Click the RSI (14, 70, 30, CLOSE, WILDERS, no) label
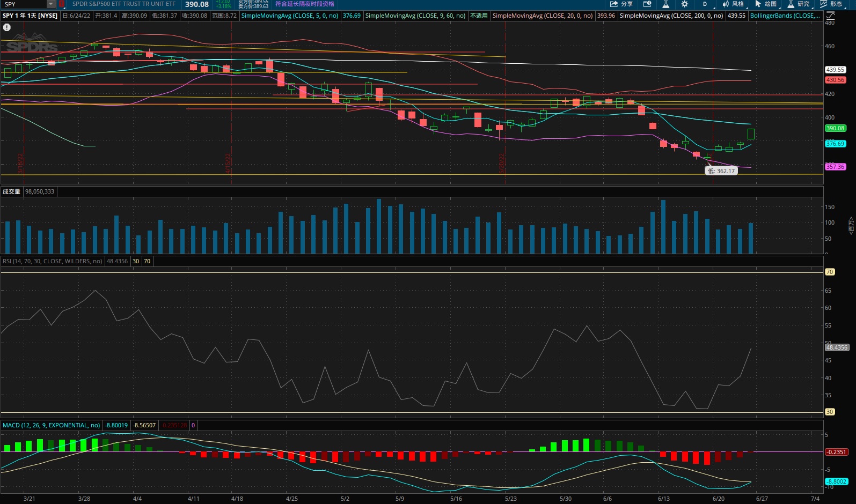 53,261
